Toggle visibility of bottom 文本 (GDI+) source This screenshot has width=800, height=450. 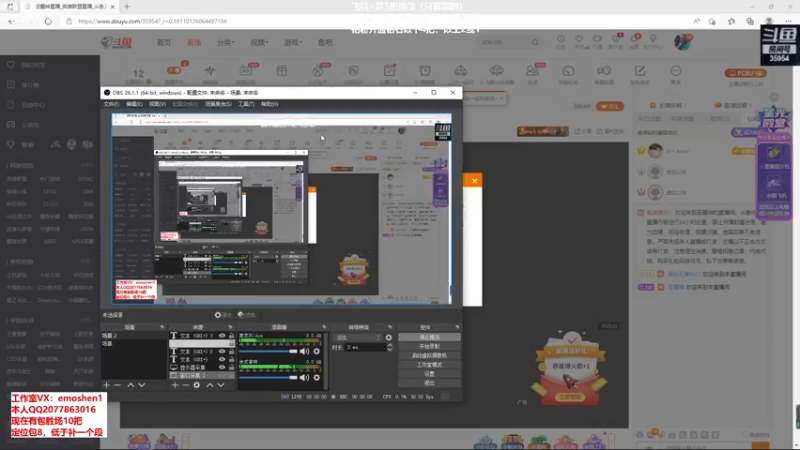coord(222,359)
